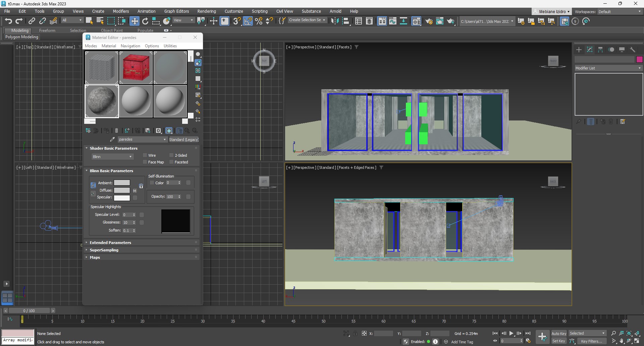The image size is (644, 346).
Task: Enable the 2-Sided checkbox
Action: [x=171, y=155]
